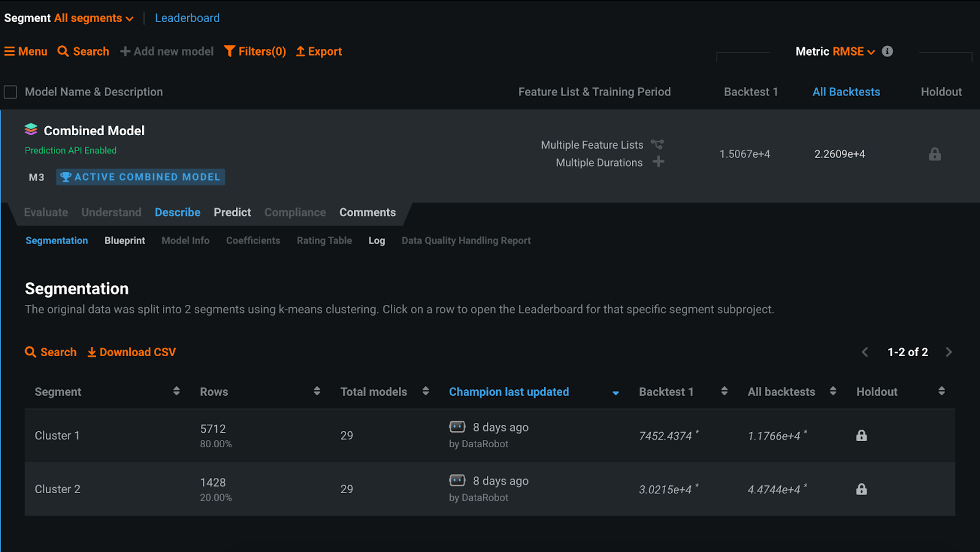Click the Download CSV arrow icon

pyautogui.click(x=92, y=352)
